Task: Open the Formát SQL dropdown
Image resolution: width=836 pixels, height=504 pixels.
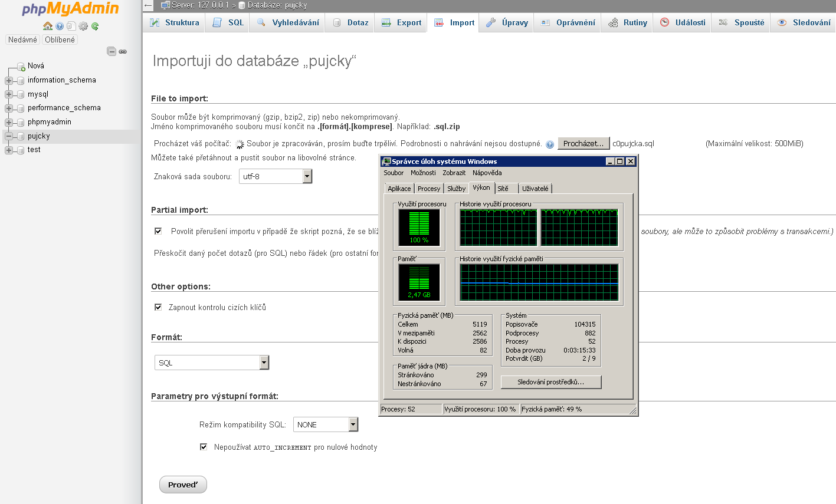Action: click(x=212, y=363)
